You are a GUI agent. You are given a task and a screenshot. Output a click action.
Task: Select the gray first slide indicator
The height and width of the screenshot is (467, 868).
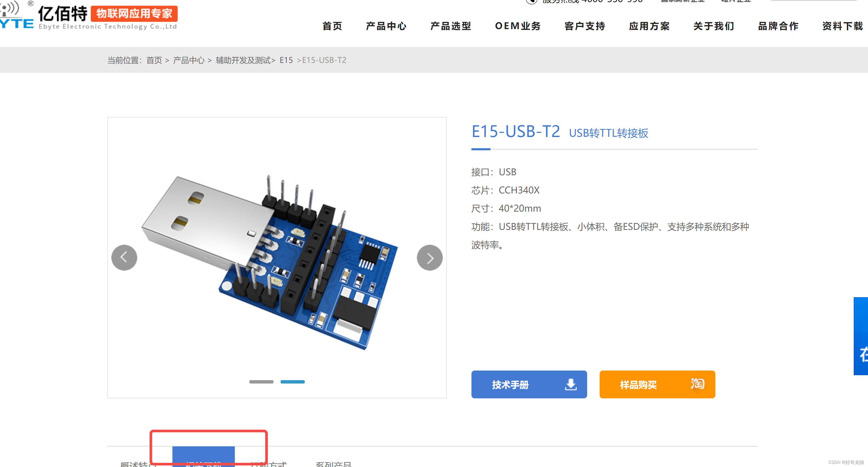[x=261, y=382]
